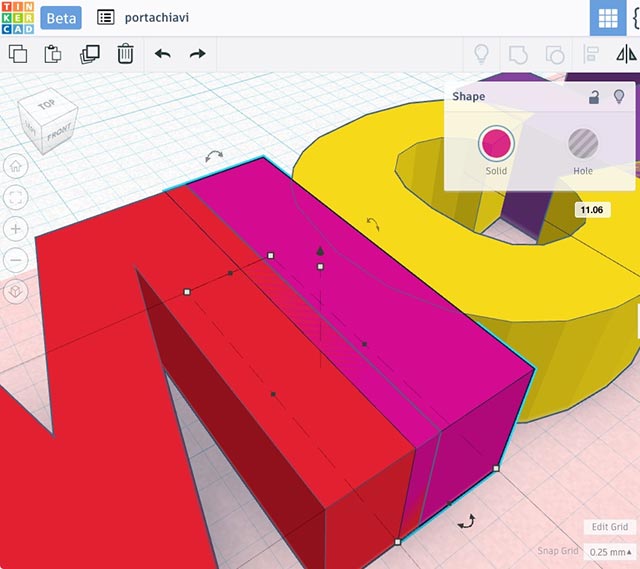Click the Edit Grid button

[x=609, y=527]
